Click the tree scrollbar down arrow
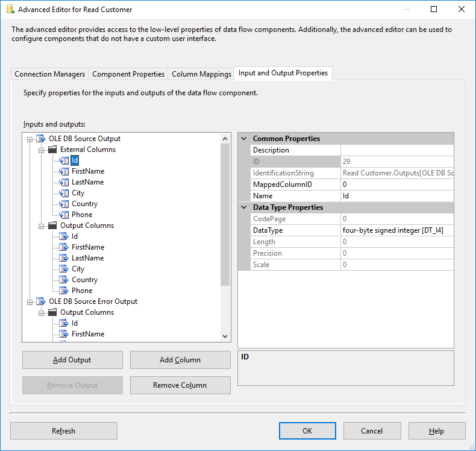 (225, 336)
